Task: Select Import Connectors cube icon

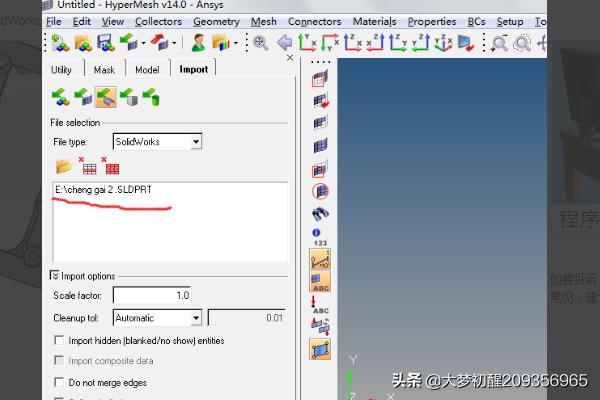Action: click(129, 97)
